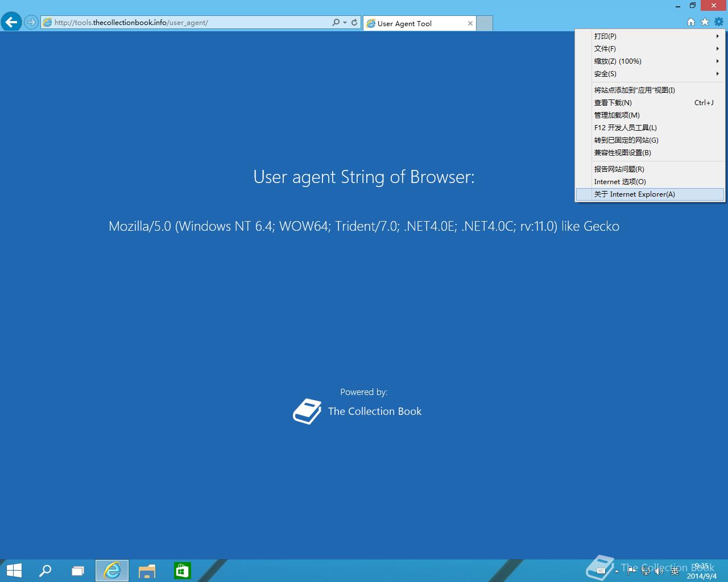The width and height of the screenshot is (728, 582).
Task: Expand the 文件(F) submenu
Action: click(x=650, y=48)
